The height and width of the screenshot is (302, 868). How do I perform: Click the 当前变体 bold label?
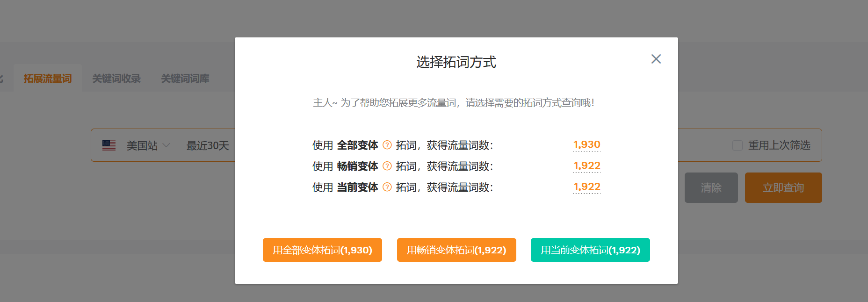[x=358, y=187]
